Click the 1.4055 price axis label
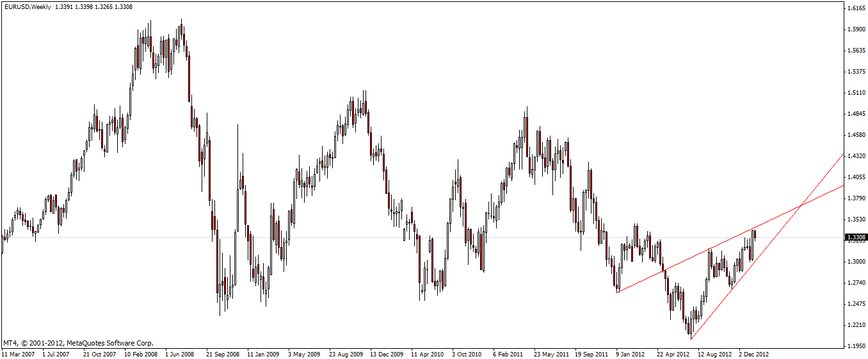Screen dimensions: 868x359 click(x=856, y=177)
